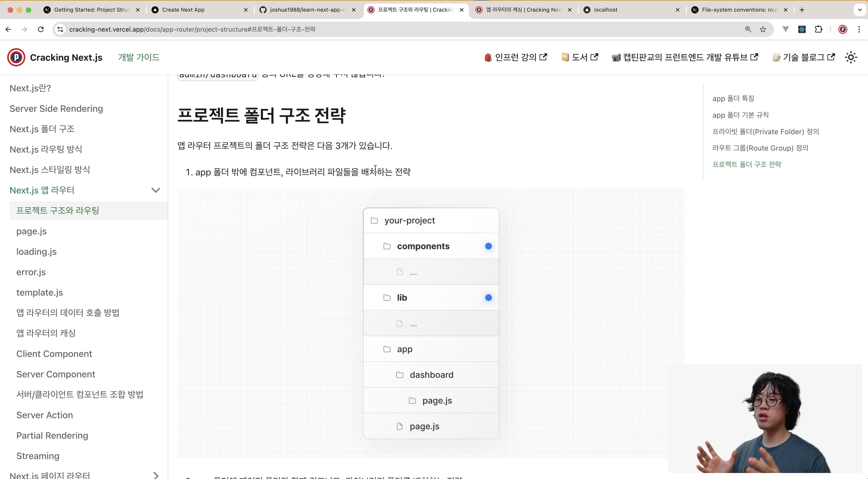
Task: Open the Chrome profile dropdown
Action: (842, 29)
